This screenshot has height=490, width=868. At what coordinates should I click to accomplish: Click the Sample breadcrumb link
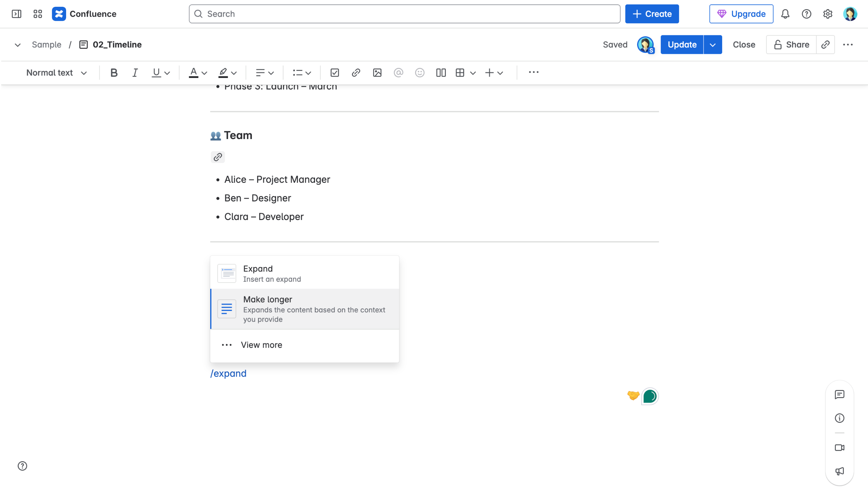click(46, 44)
